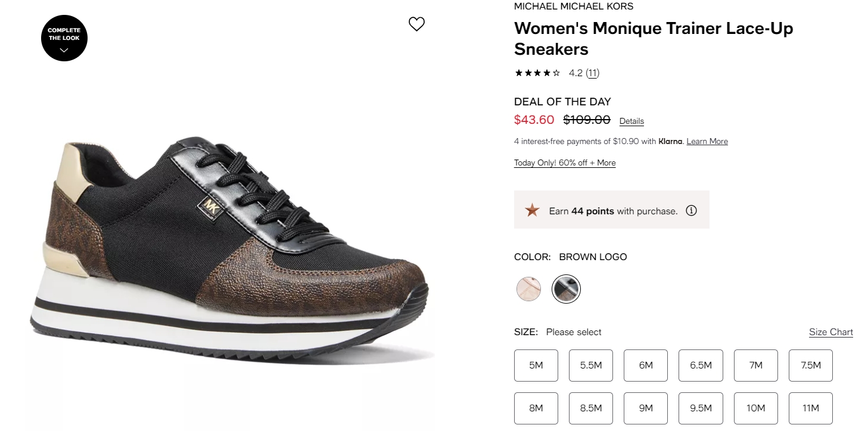Pick size 6.5M option
The height and width of the screenshot is (431, 868).
click(701, 366)
